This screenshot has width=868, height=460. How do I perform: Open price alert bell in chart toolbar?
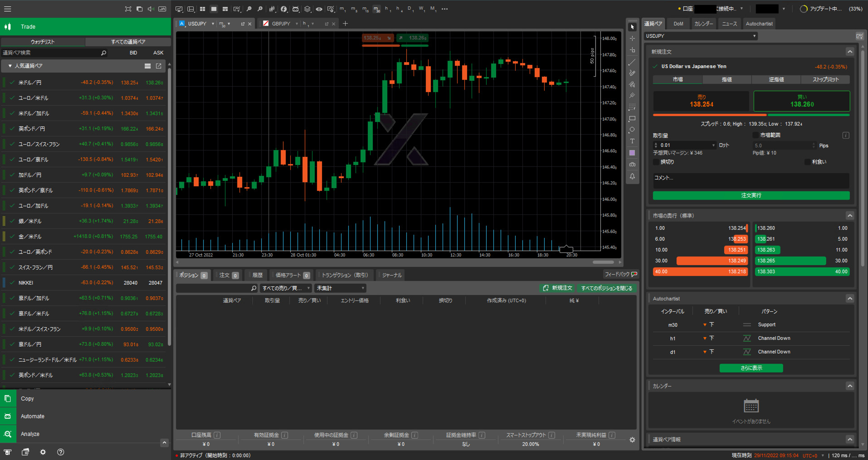[632, 176]
